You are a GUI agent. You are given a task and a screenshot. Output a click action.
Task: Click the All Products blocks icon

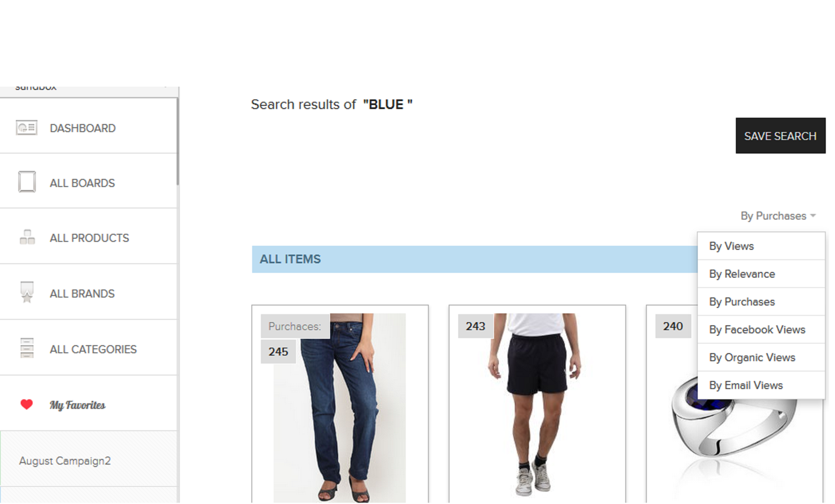(x=27, y=238)
